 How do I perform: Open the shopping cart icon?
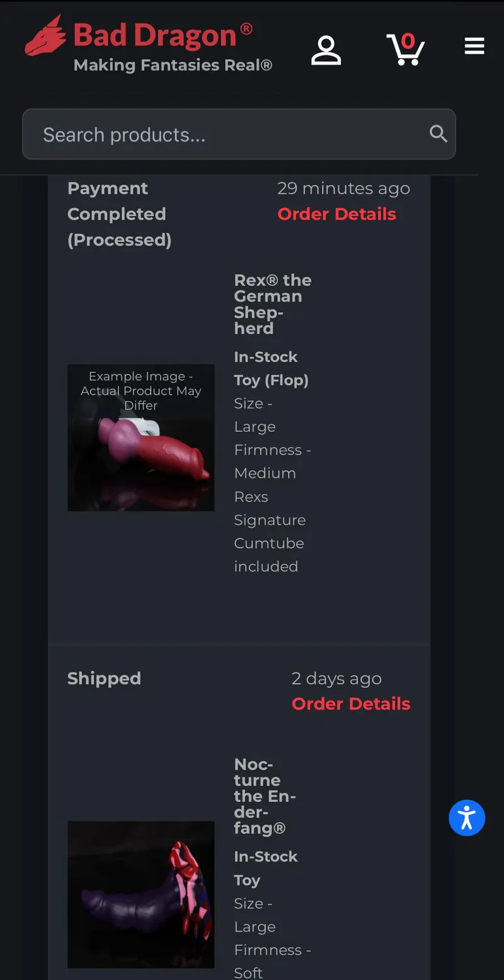(405, 50)
